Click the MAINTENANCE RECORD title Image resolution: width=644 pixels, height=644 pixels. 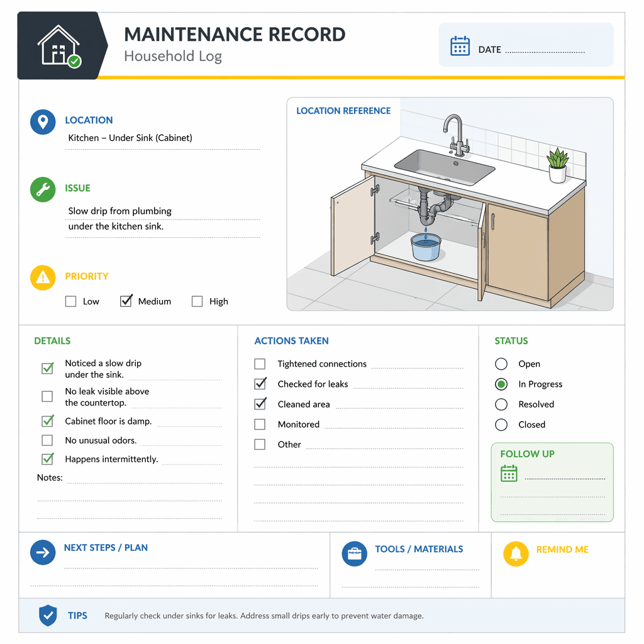pyautogui.click(x=235, y=35)
